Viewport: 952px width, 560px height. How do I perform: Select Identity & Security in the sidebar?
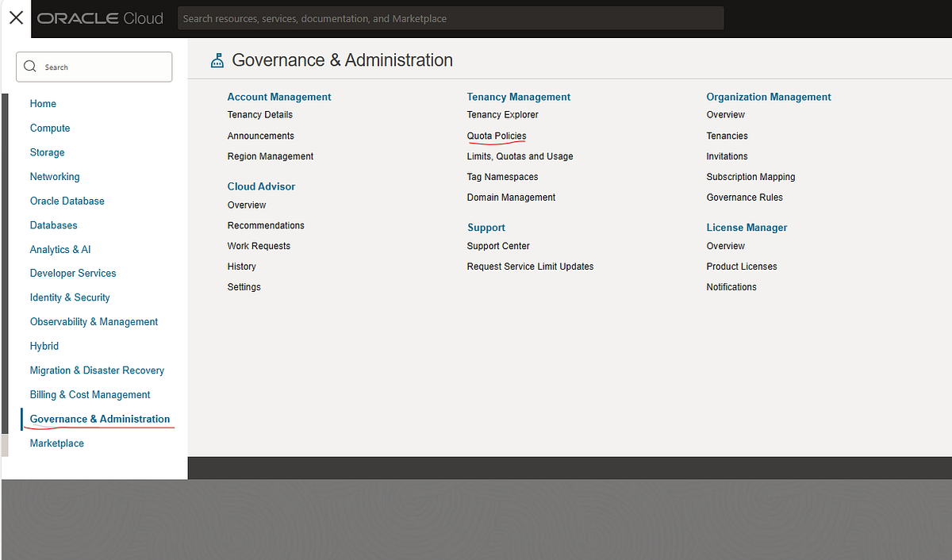pos(70,297)
